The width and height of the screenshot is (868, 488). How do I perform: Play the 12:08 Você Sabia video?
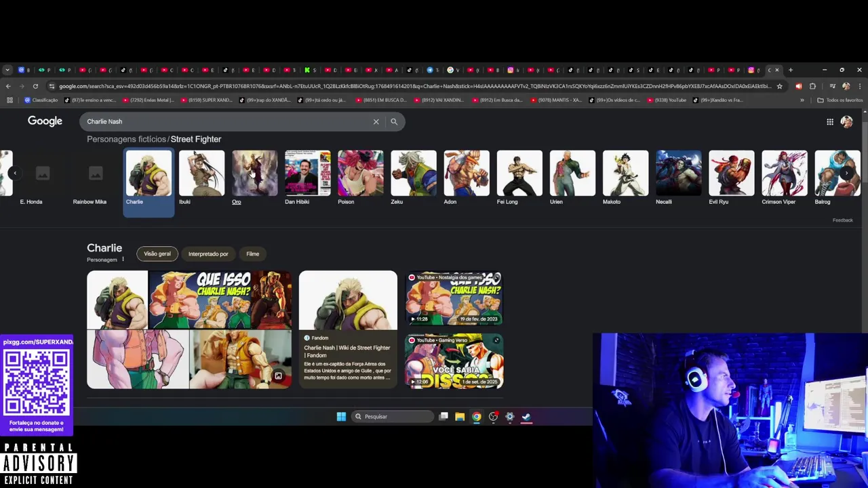[454, 361]
